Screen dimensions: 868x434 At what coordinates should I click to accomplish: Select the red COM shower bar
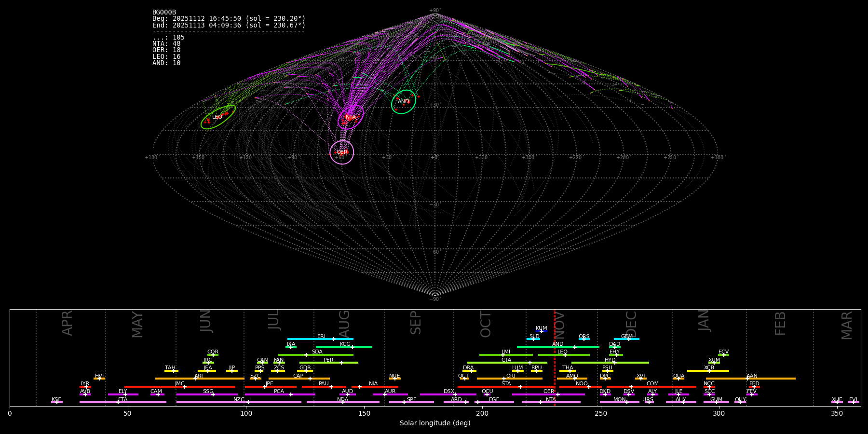point(665,387)
